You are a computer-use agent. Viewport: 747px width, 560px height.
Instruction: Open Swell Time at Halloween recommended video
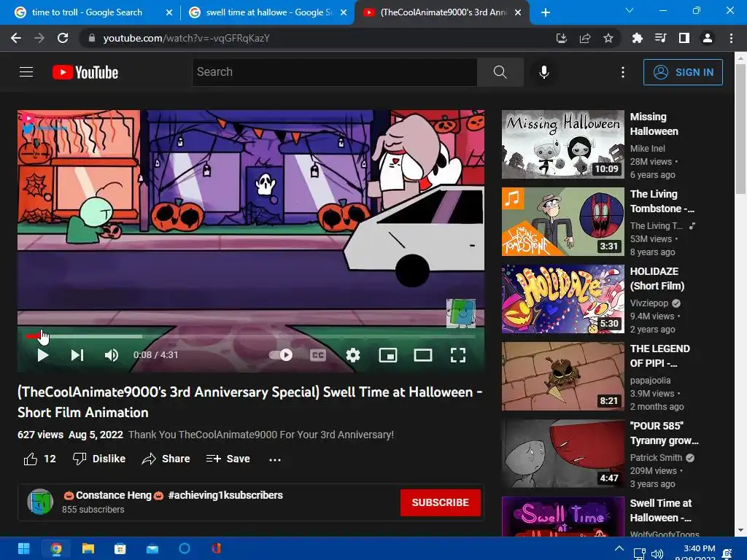point(563,517)
